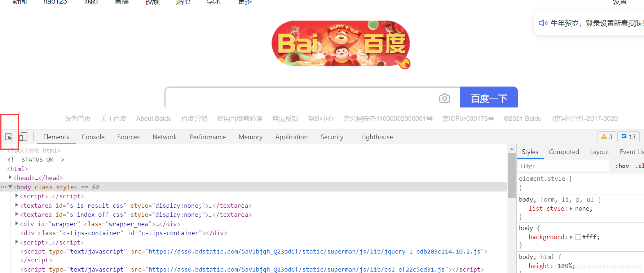Click the speaker icon in the notification
This screenshot has width=644, height=273.
[x=543, y=23]
